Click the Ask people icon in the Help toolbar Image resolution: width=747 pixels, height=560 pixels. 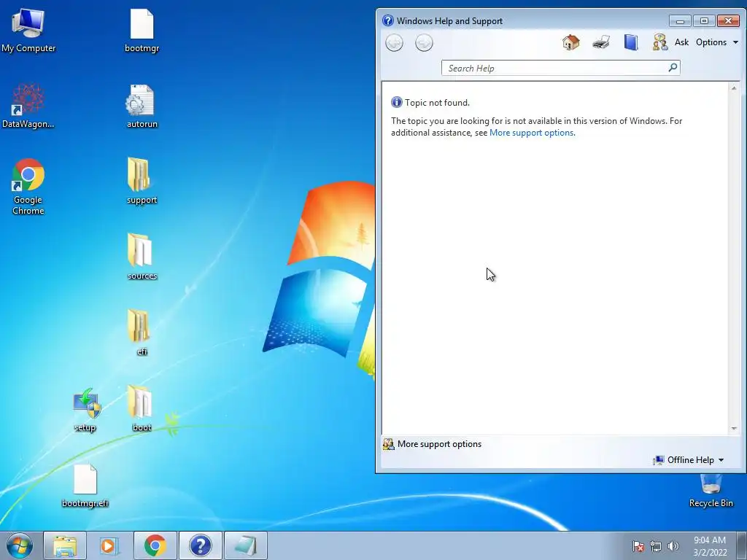pos(659,42)
